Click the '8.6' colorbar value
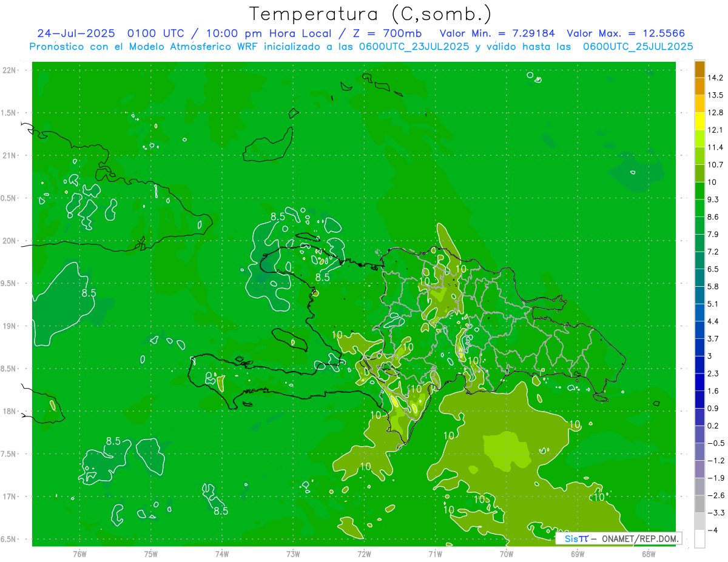 click(x=714, y=217)
